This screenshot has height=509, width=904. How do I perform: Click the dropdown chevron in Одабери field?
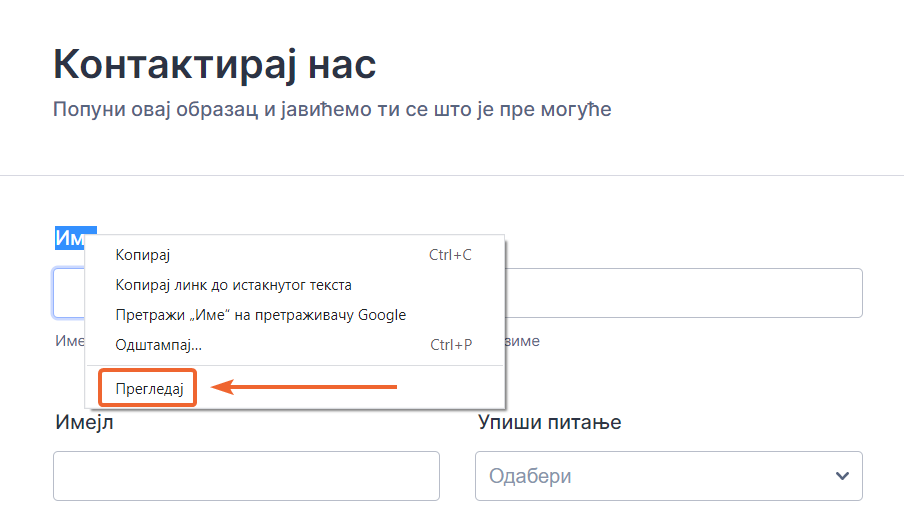[842, 476]
